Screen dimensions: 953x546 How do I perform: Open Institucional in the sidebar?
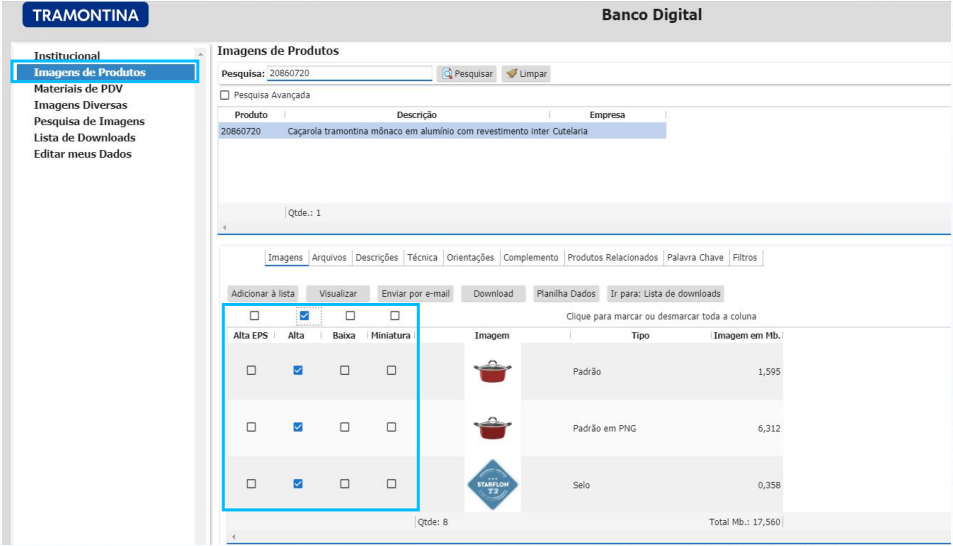coord(67,56)
